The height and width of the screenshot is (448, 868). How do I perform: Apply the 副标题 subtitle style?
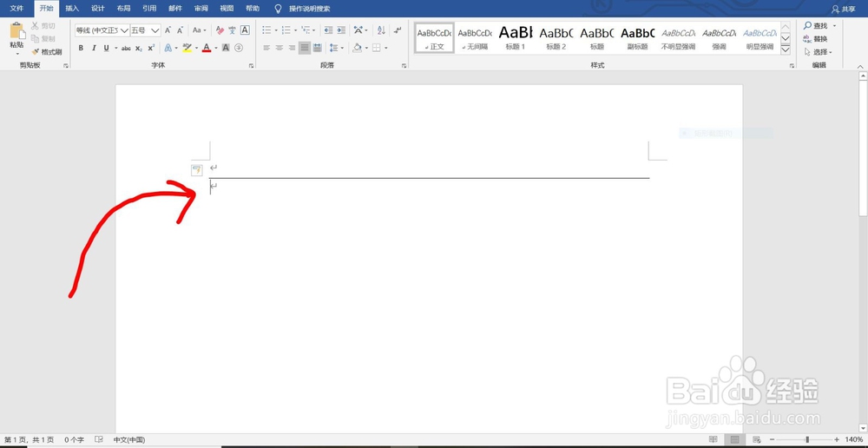click(637, 37)
